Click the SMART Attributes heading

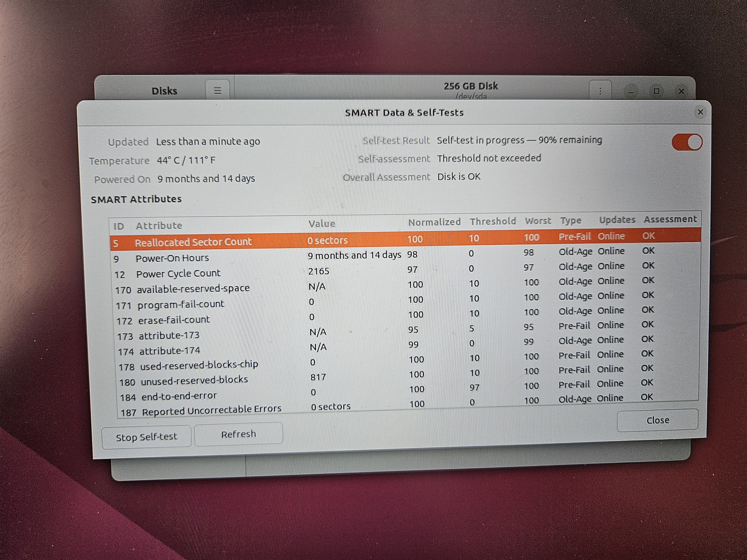[x=136, y=199]
